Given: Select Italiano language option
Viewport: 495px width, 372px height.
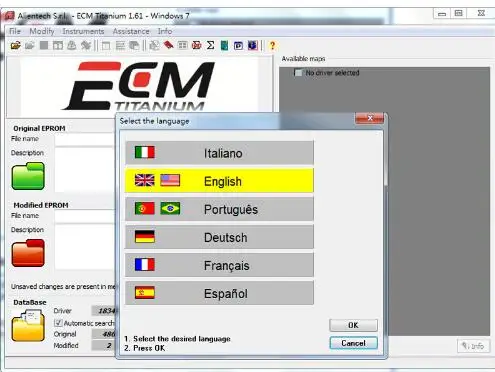Looking at the screenshot, I should click(219, 153).
